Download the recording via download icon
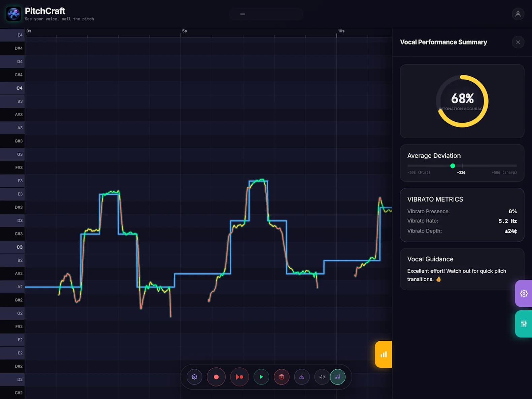Screen dimensions: 532x399 pyautogui.click(x=302, y=377)
